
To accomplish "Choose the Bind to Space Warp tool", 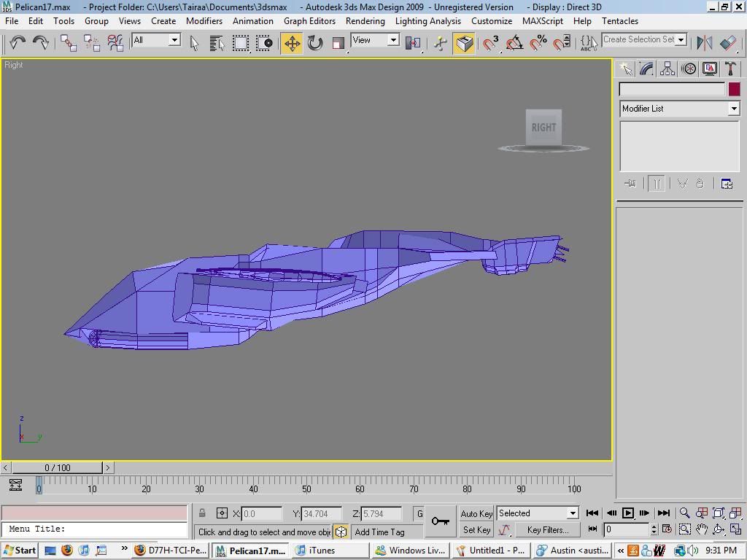I will [115, 43].
